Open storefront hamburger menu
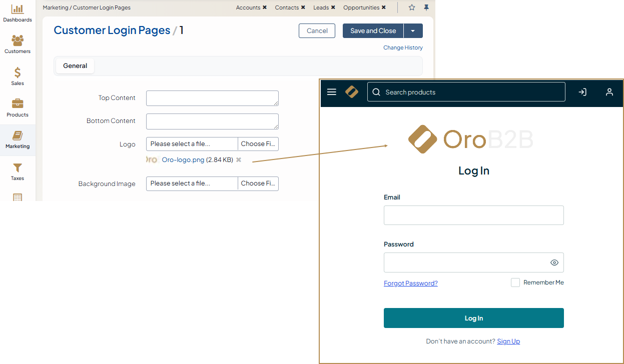The image size is (624, 364). pyautogui.click(x=331, y=92)
